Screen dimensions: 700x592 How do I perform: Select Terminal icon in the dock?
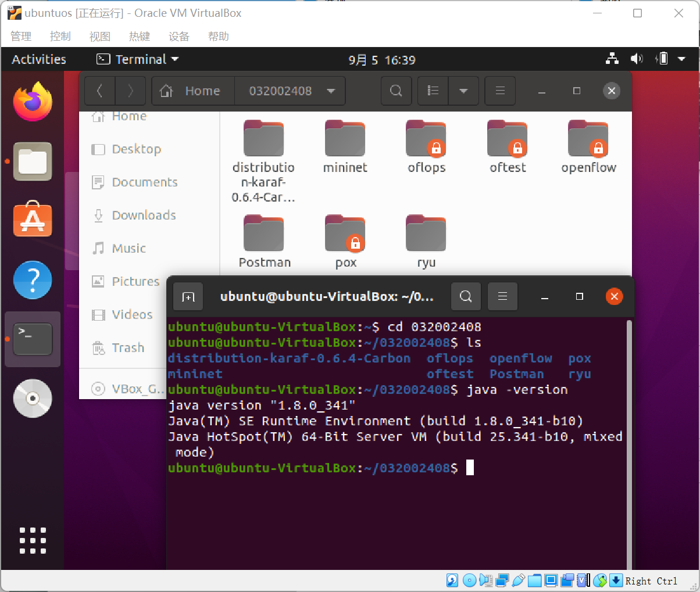pos(33,339)
